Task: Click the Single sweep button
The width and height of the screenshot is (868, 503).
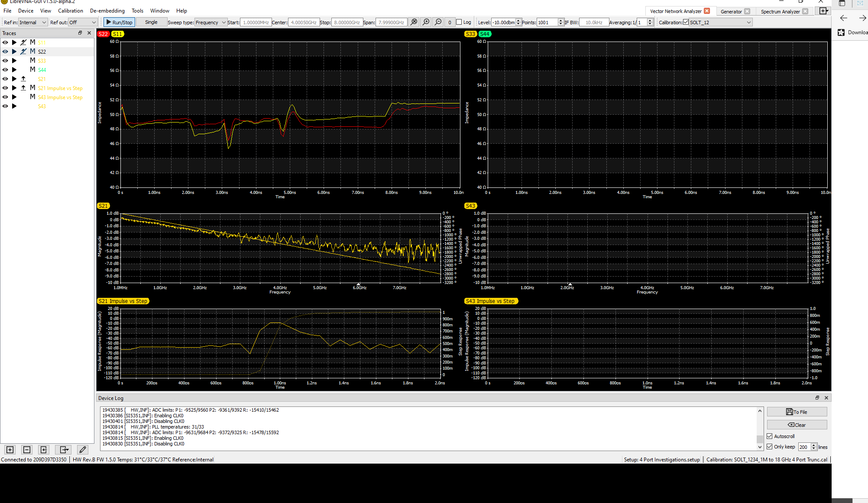Action: click(x=151, y=22)
